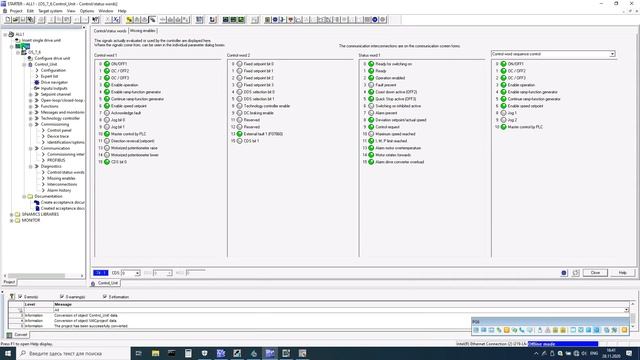Open Task View on the taskbar
Viewport: 640px width, 360px height.
click(138, 353)
